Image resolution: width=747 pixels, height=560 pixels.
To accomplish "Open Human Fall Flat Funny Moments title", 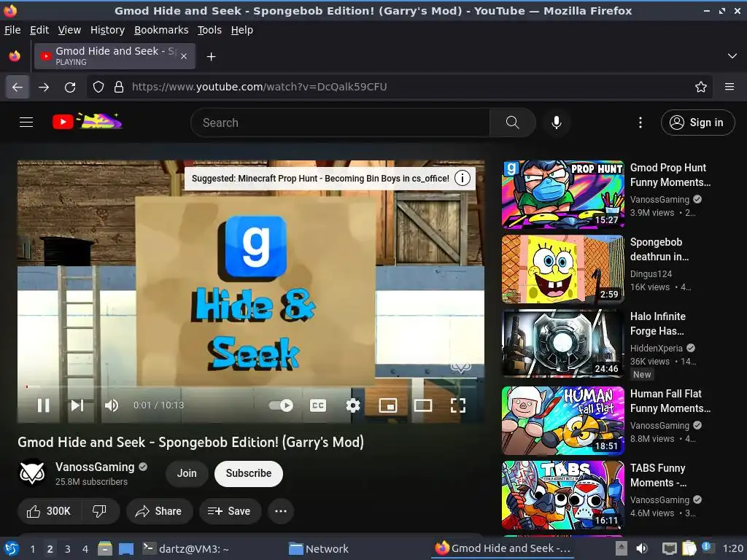I will pos(670,401).
